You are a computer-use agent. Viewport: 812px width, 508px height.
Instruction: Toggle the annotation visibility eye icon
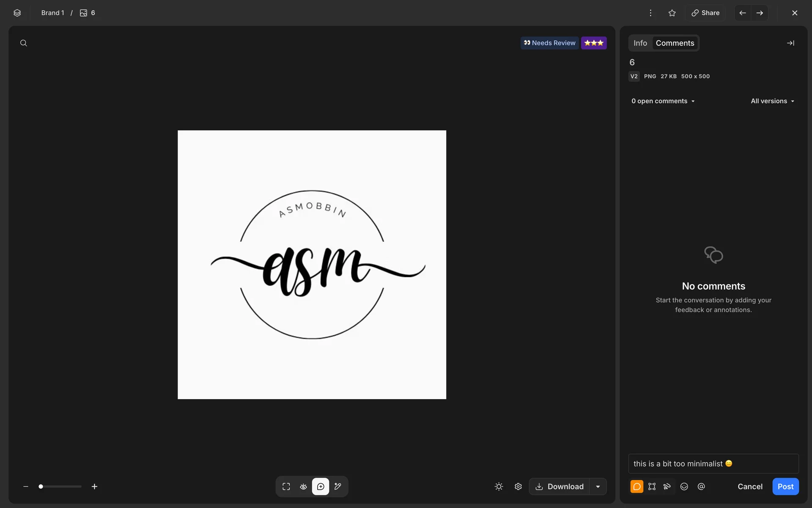(303, 486)
